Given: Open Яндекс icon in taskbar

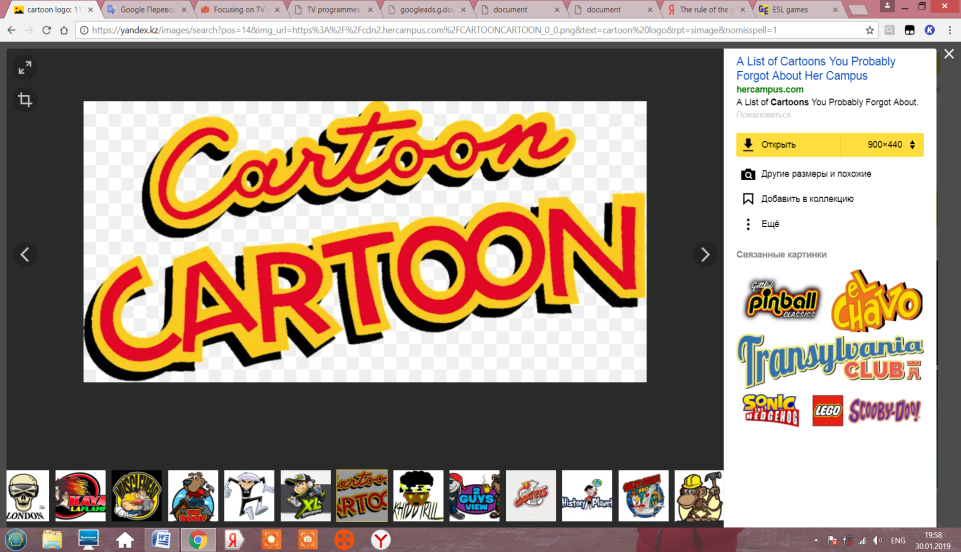Looking at the screenshot, I should click(x=234, y=540).
